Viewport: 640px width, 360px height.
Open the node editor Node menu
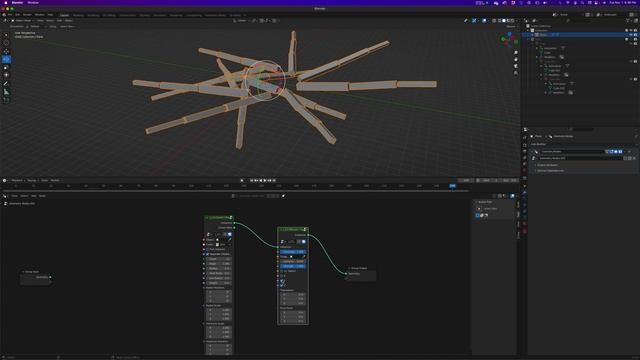[42, 196]
